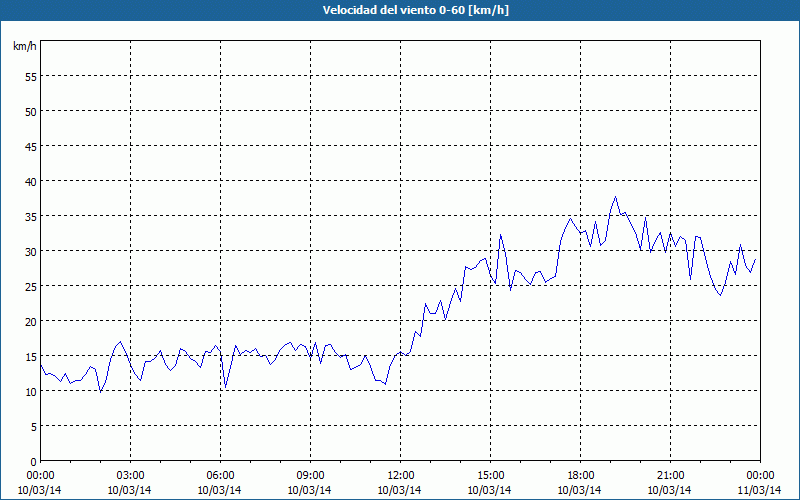Click the '10/03/14' date under 18:00

580,490
